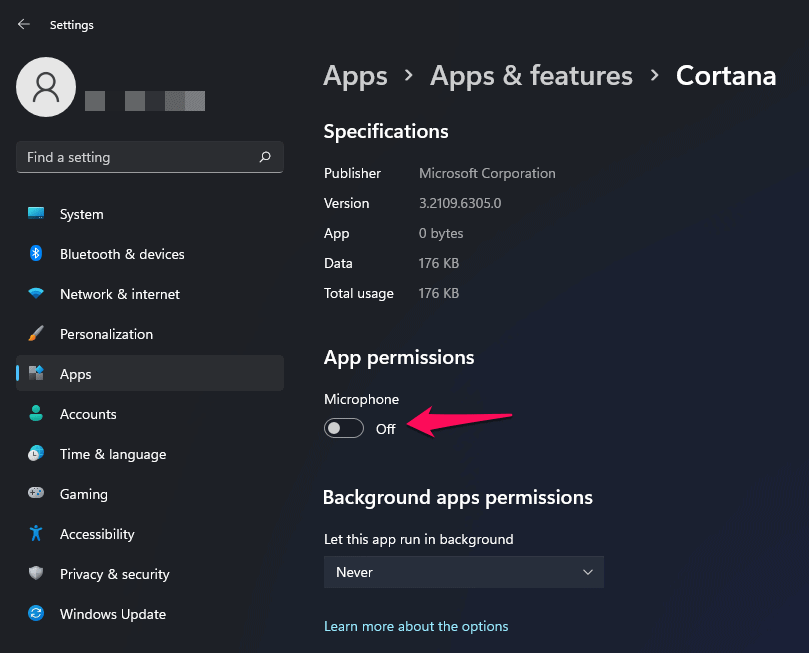Toggle the Microphone permission switch
Viewport: 809px width, 653px height.
point(343,429)
